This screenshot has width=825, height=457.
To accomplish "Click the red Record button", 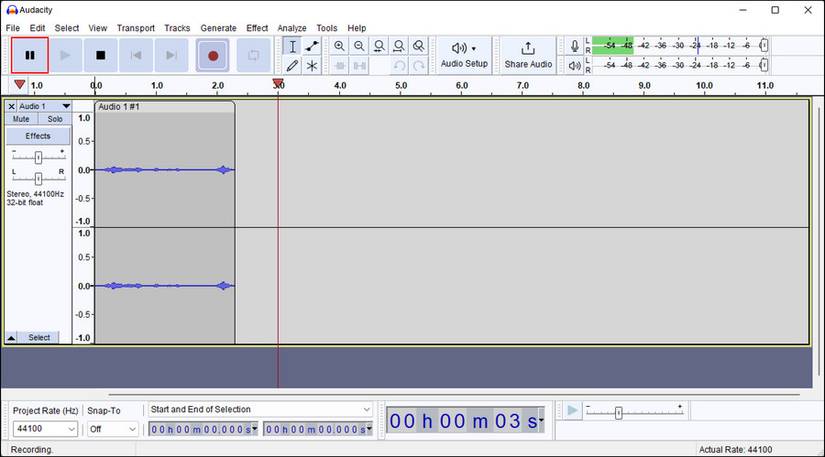I will point(213,55).
